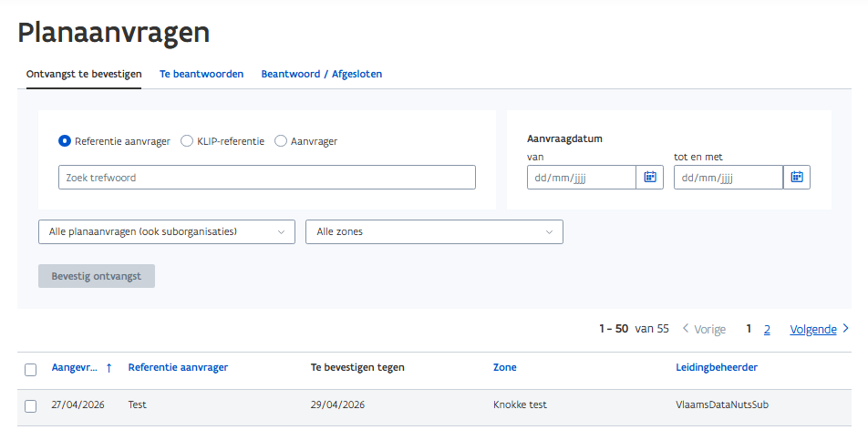Select the Referentie aanvrager radio button

coord(64,141)
